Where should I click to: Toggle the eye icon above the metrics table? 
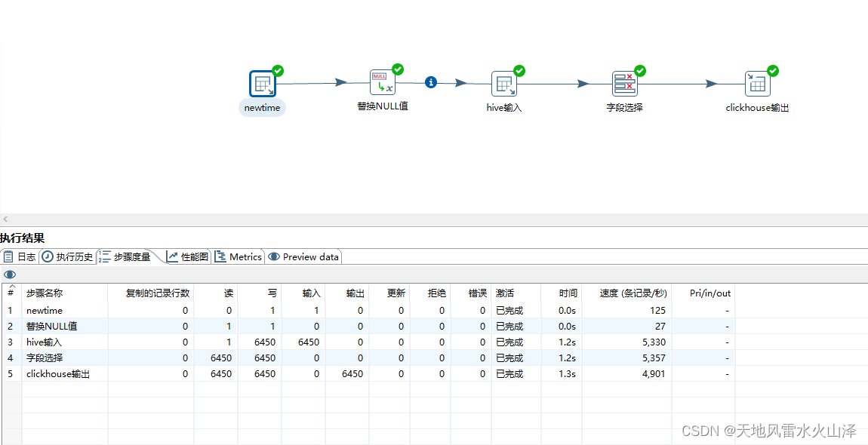coord(10,274)
